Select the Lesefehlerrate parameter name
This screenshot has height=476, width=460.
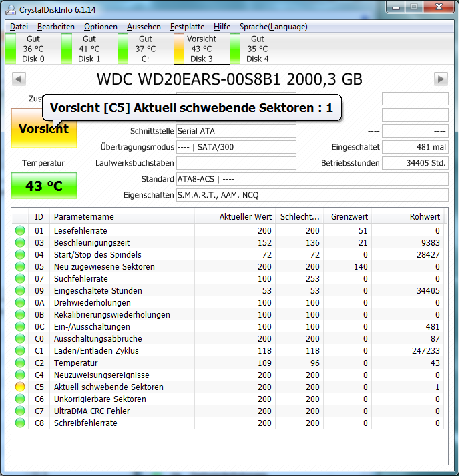[x=81, y=231]
